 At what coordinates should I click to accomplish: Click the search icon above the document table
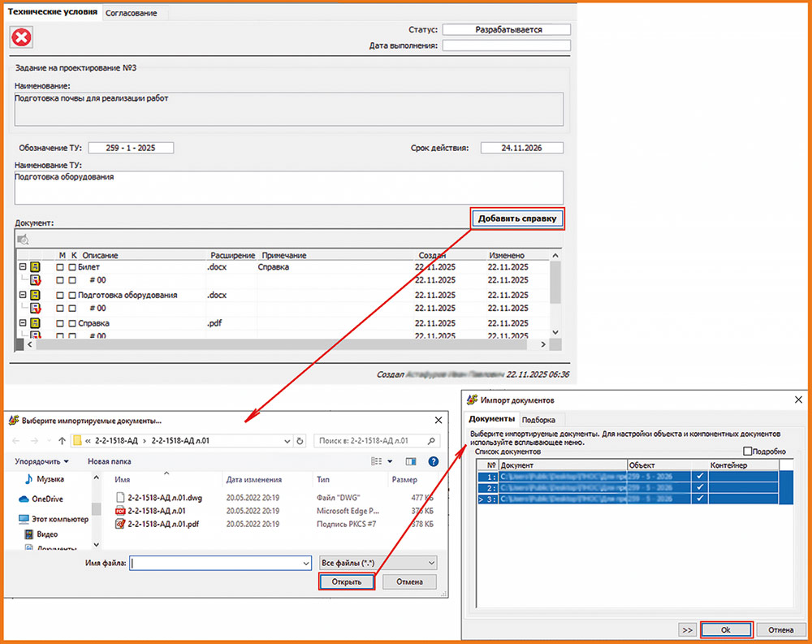(24, 239)
